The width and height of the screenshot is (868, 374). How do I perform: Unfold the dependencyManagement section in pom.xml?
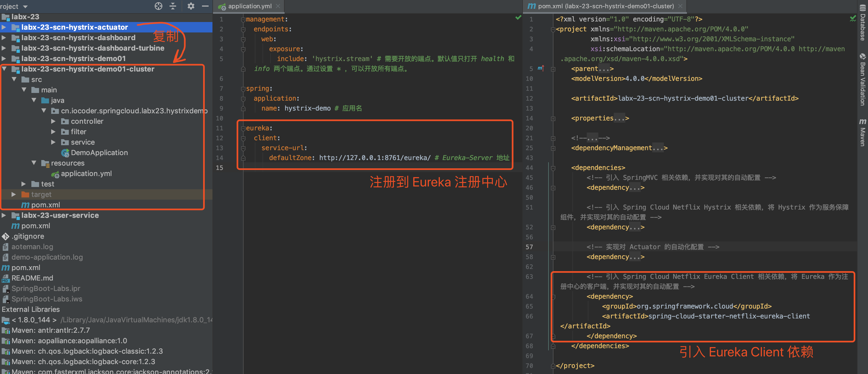553,148
